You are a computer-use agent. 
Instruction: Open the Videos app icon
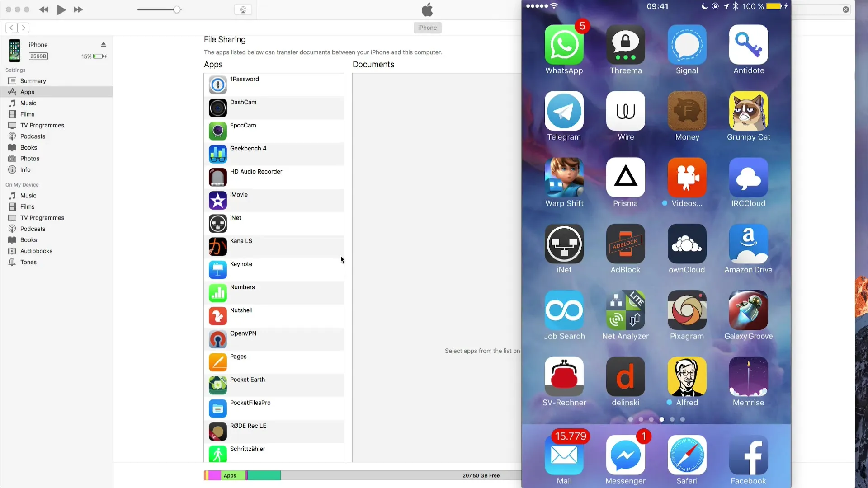pyautogui.click(x=687, y=178)
